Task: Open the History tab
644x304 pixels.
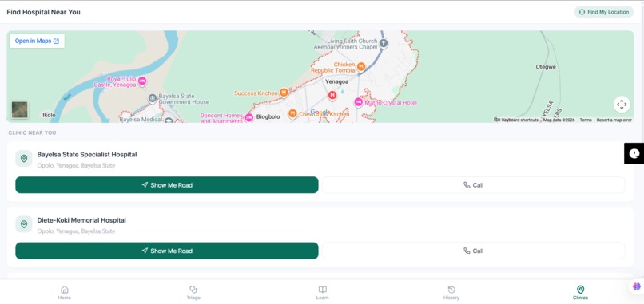Action: pyautogui.click(x=451, y=293)
